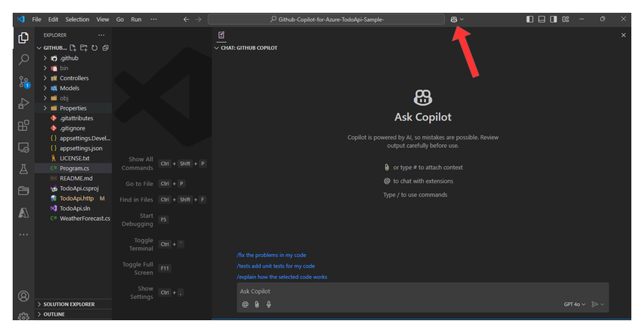
Task: Open the Program.cs file
Action: tap(73, 168)
